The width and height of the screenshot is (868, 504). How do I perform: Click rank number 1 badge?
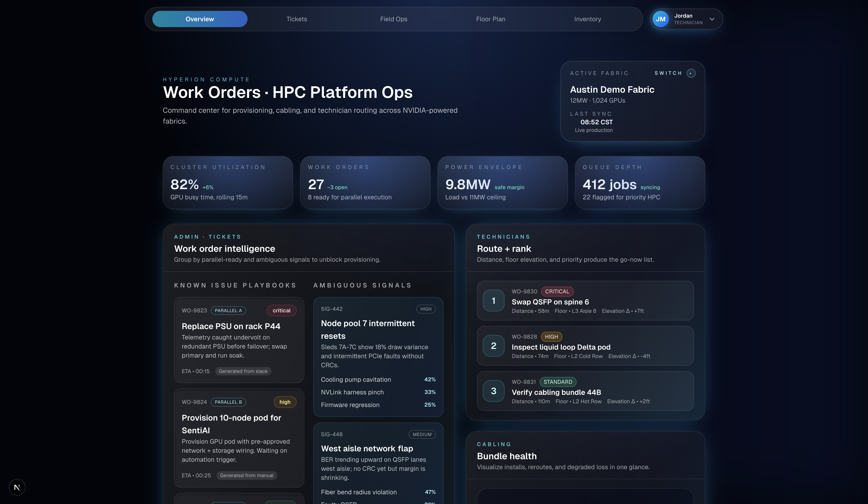pos(493,300)
